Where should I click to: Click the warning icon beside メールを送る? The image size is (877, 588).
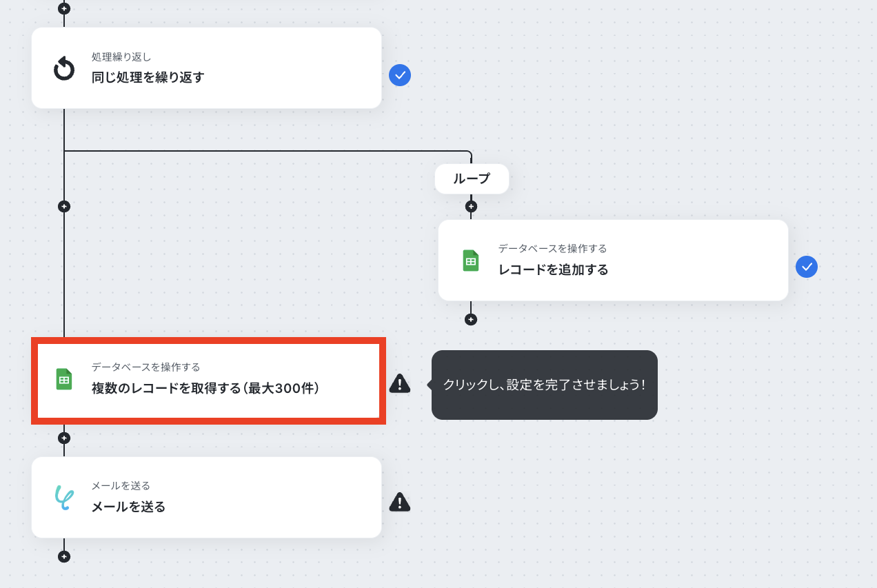click(400, 502)
